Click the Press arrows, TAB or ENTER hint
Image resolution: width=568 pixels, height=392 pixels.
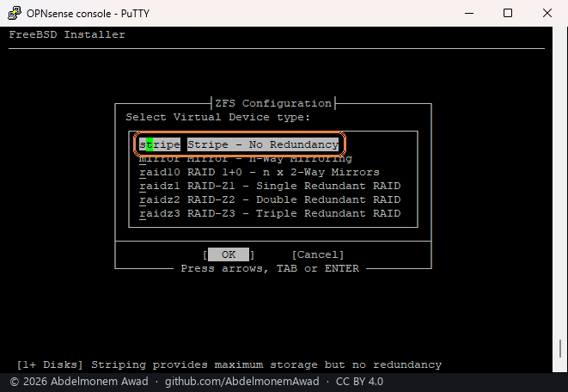[270, 268]
